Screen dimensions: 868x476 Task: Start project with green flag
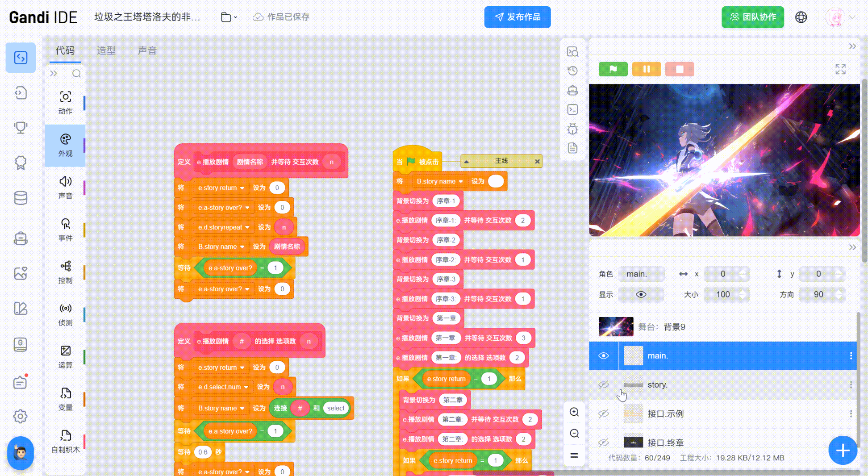(613, 69)
